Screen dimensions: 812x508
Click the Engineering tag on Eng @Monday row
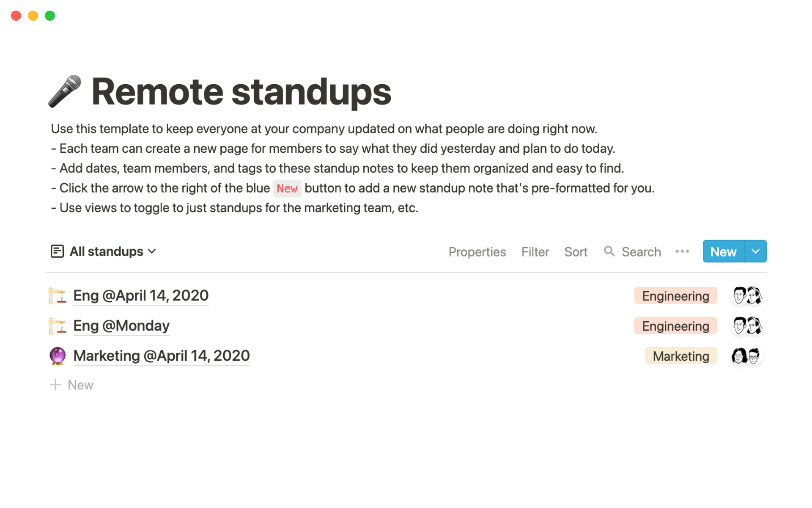[x=675, y=326]
